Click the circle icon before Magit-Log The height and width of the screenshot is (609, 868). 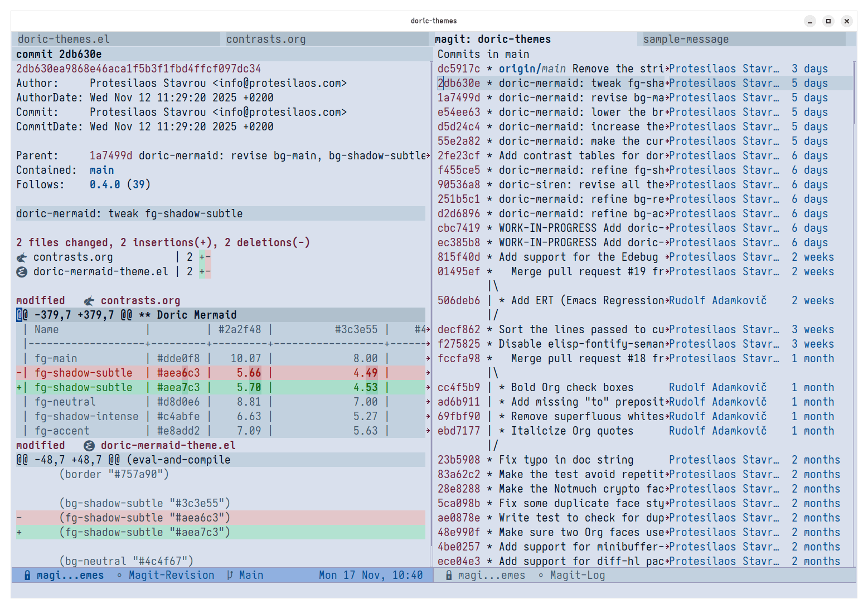pos(541,576)
